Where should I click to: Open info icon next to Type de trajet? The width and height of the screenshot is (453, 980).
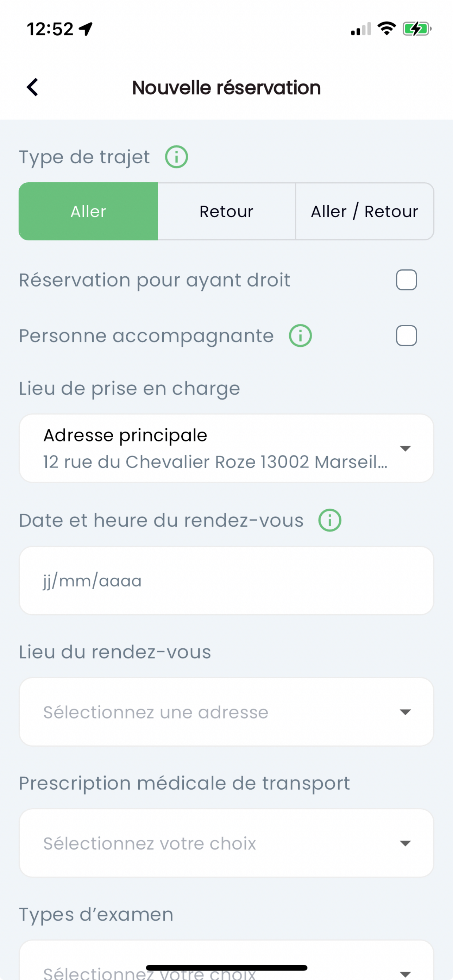pyautogui.click(x=176, y=157)
